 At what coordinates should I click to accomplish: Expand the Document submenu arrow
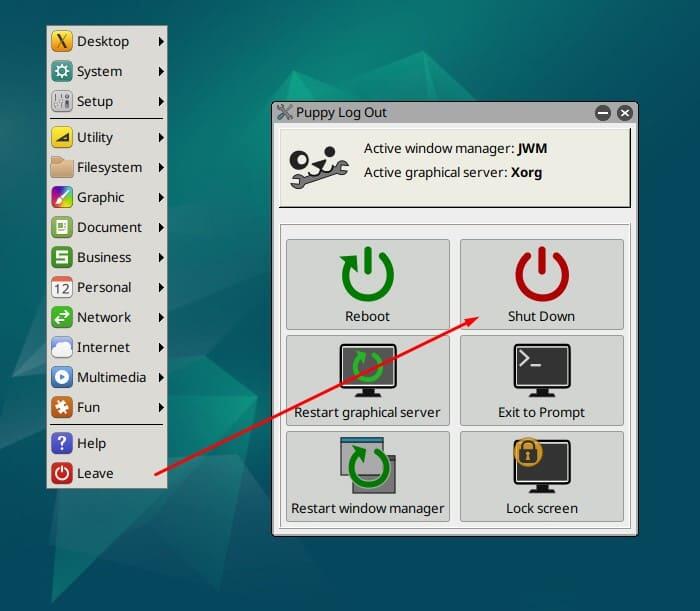161,227
